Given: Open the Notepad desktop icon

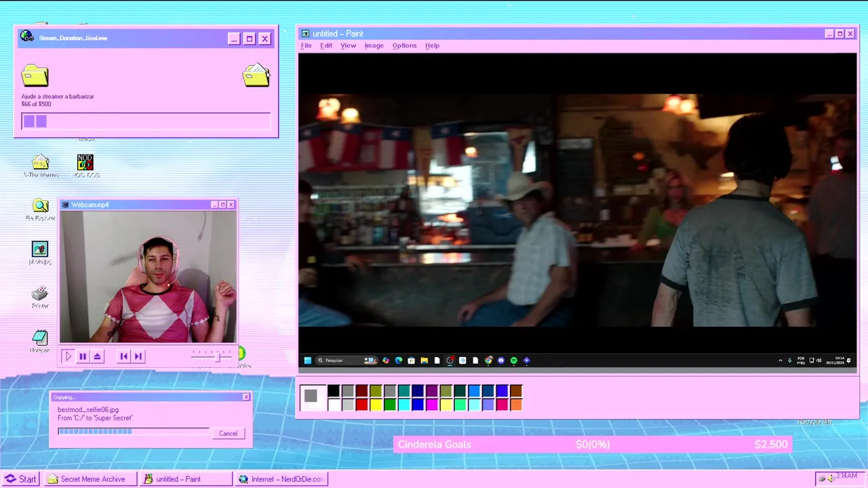Looking at the screenshot, I should 40,341.
